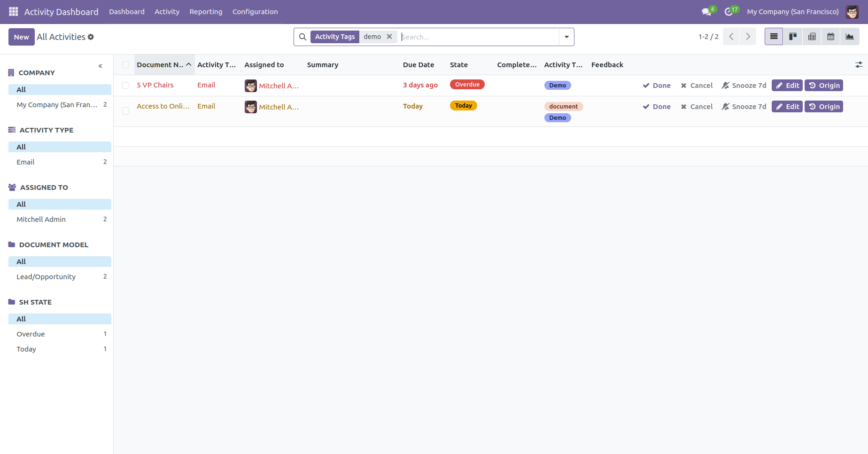Open the conversations message icon
868x454 pixels.
pos(706,12)
